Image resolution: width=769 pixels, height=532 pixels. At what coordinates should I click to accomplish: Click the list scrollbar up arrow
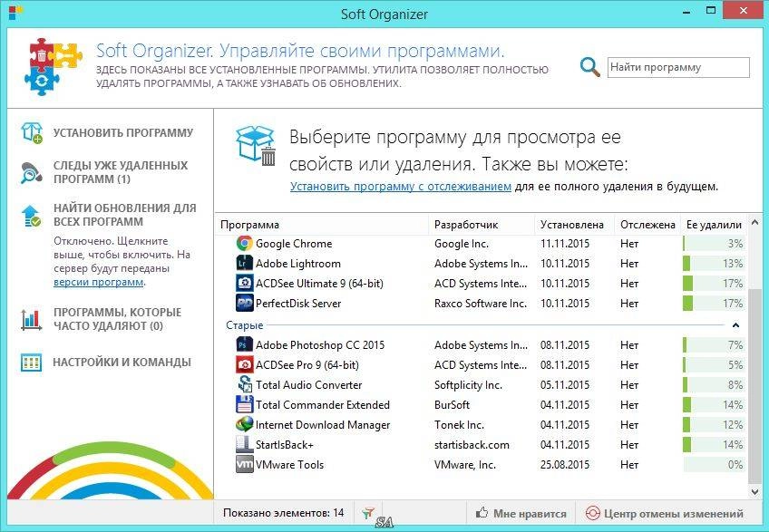click(x=754, y=223)
